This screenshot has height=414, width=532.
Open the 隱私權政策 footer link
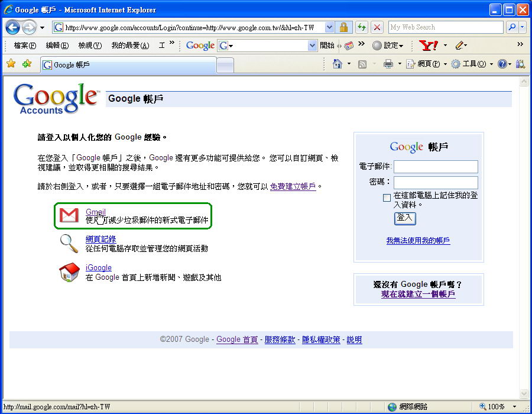(321, 339)
